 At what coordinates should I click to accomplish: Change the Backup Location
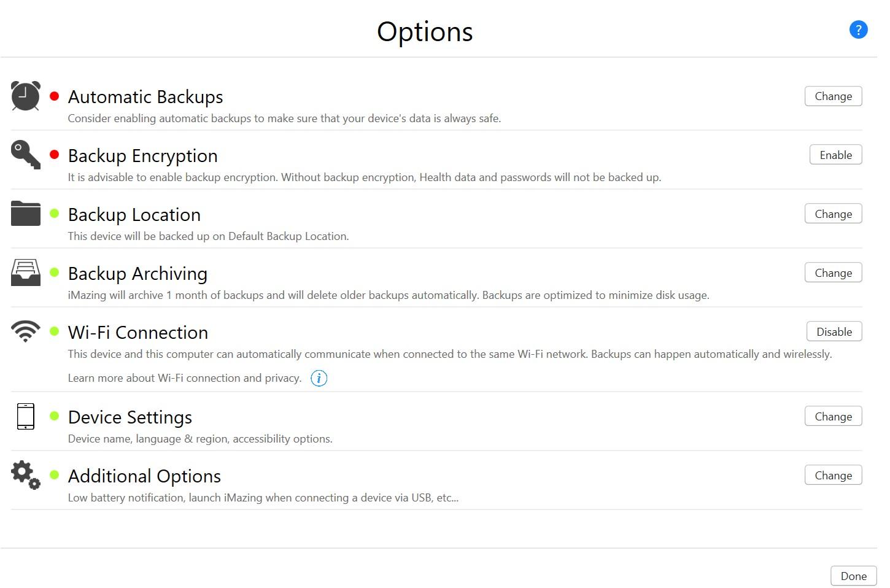[833, 214]
